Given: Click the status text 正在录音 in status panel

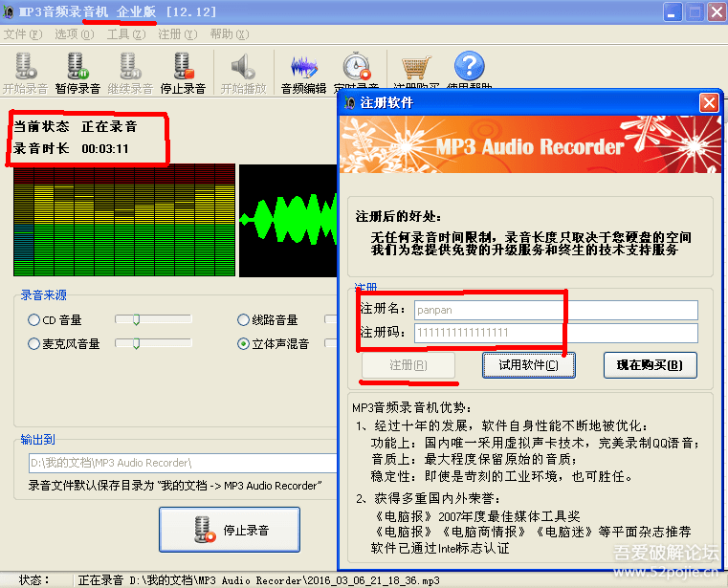Looking at the screenshot, I should 109,126.
